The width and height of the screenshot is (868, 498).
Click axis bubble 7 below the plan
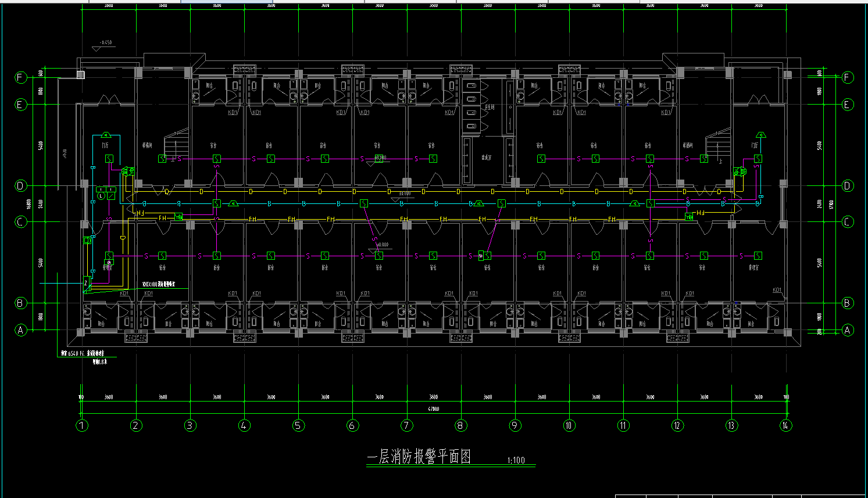(406, 425)
